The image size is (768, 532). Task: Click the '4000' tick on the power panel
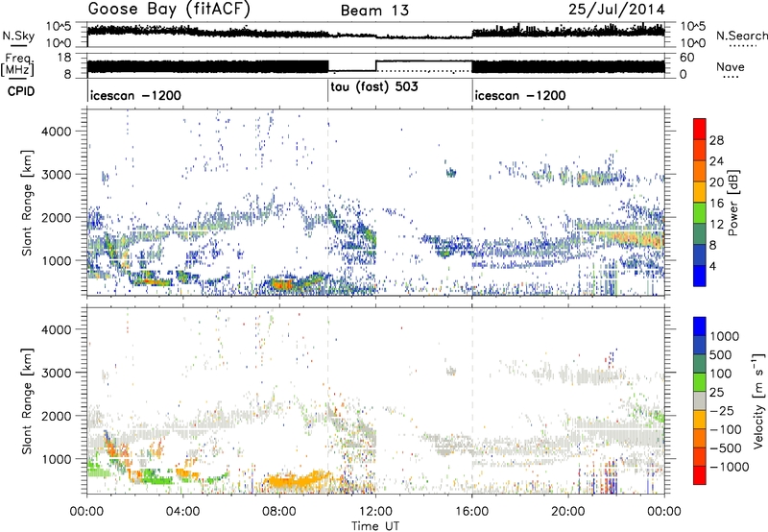click(x=57, y=132)
